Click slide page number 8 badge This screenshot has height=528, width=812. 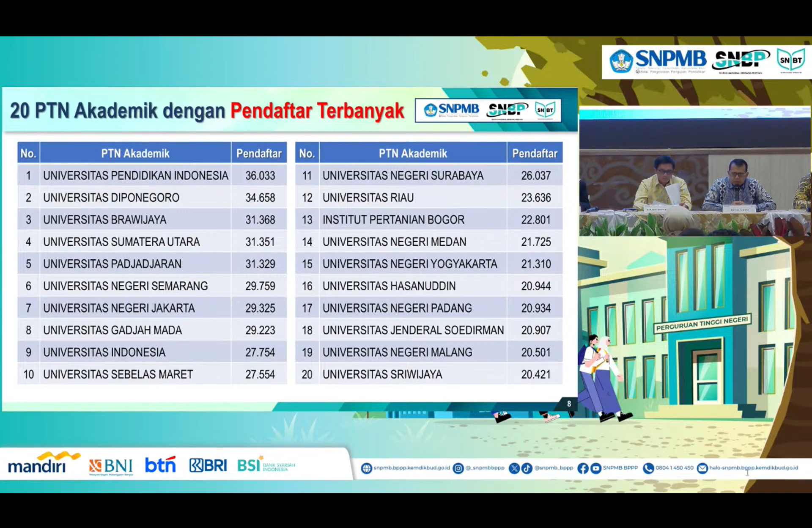click(569, 404)
